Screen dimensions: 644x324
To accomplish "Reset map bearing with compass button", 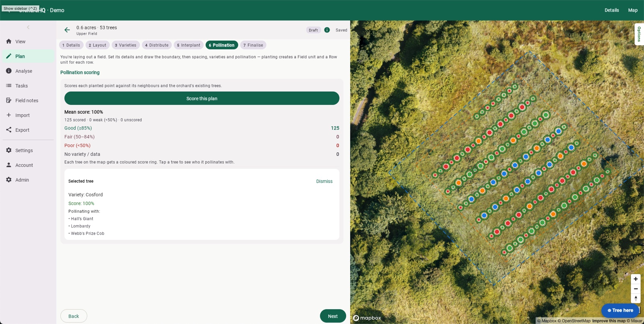I will pos(636,298).
